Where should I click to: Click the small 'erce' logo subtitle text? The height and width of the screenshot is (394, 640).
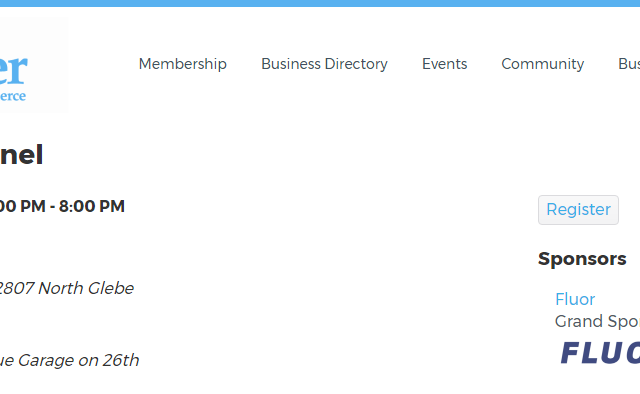(13, 96)
